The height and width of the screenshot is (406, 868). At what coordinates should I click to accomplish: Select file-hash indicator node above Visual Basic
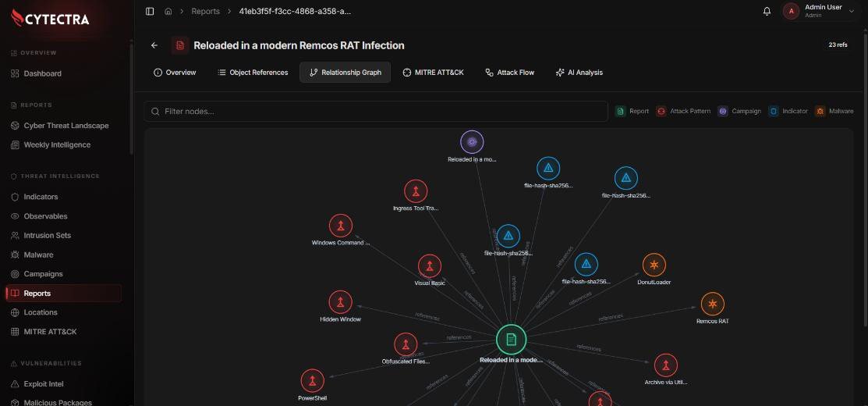click(508, 236)
